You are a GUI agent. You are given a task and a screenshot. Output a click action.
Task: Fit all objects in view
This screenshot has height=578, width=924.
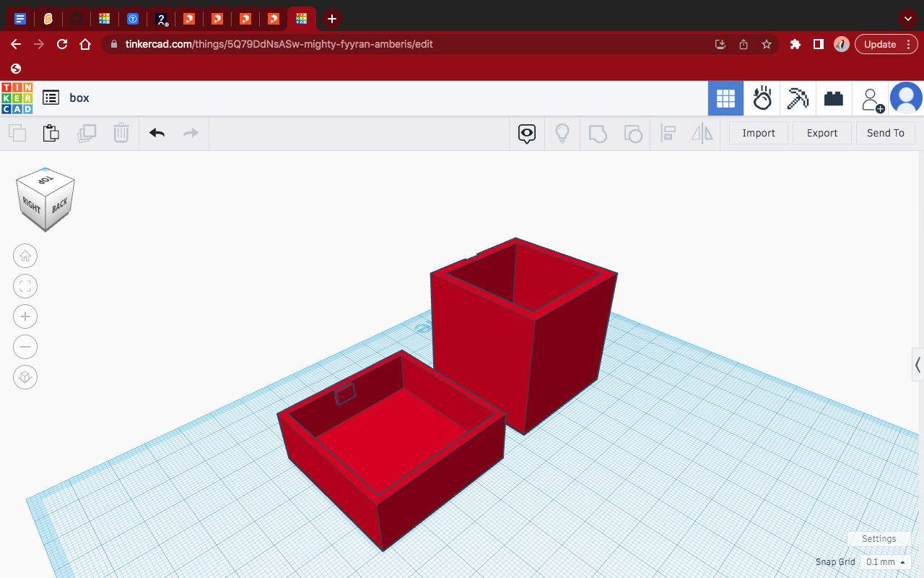point(25,286)
